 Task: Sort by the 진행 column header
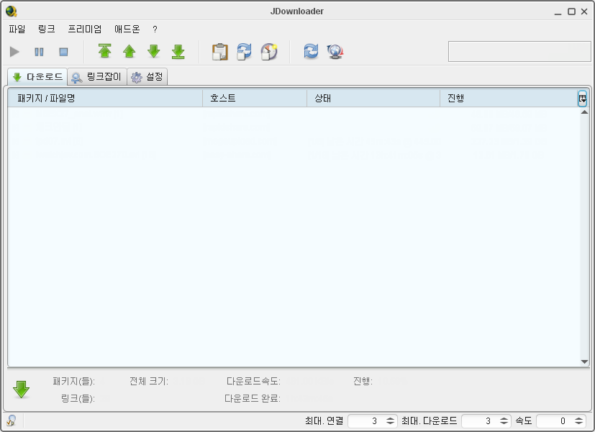click(508, 98)
